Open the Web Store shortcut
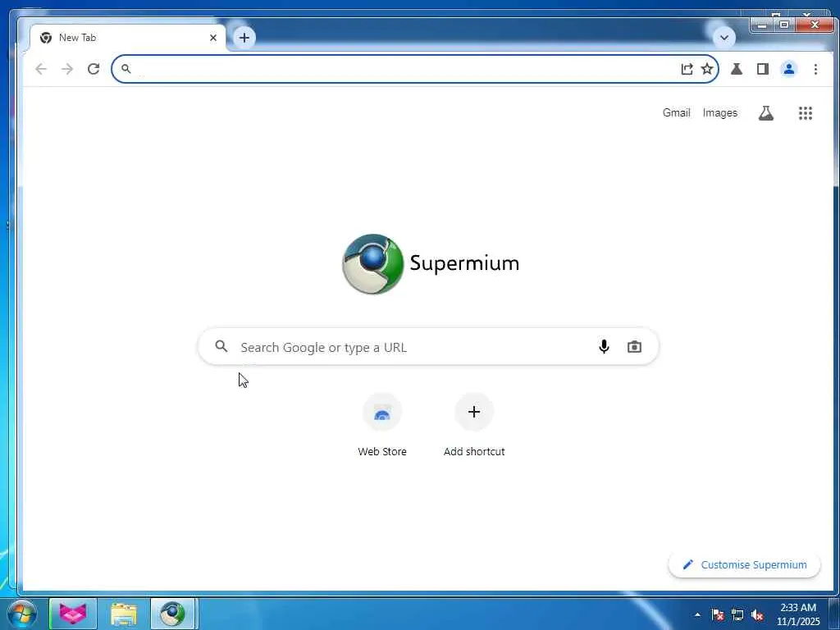840x630 pixels. click(x=382, y=426)
